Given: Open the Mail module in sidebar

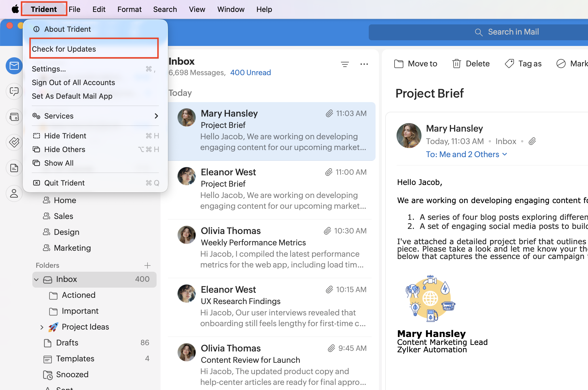Looking at the screenshot, I should pyautogui.click(x=14, y=66).
